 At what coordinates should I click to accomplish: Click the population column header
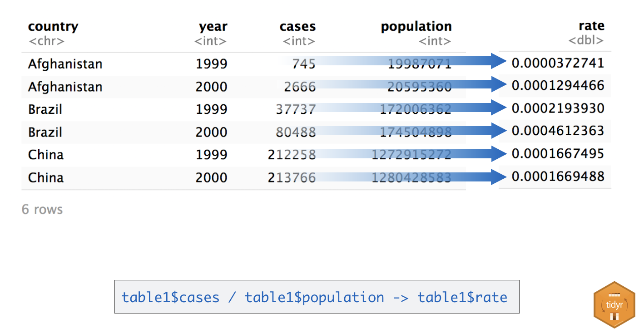(x=416, y=27)
